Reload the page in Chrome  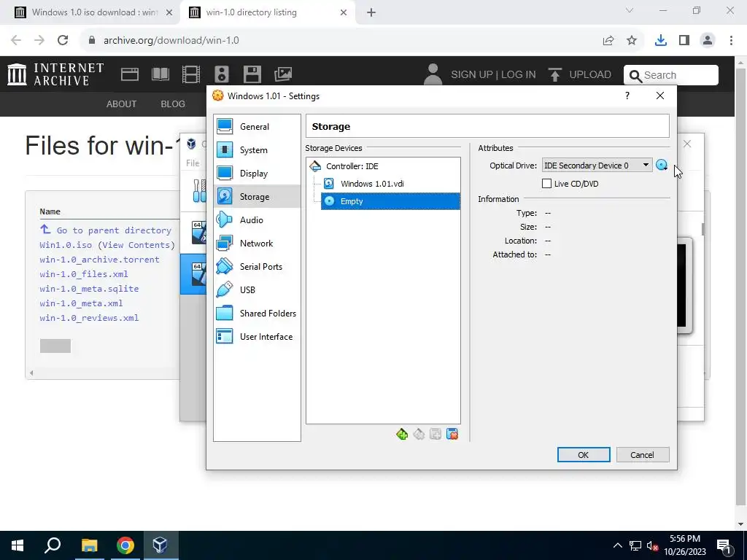coord(63,41)
